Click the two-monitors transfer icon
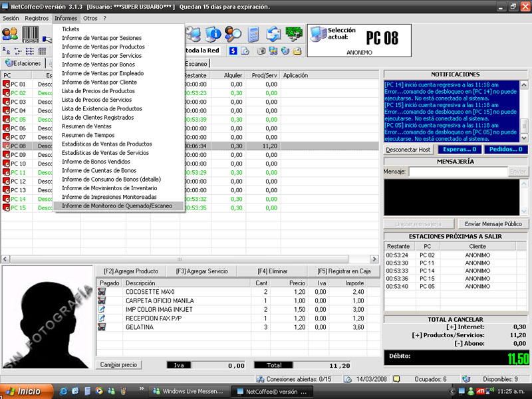532x399 pixels. [273, 51]
